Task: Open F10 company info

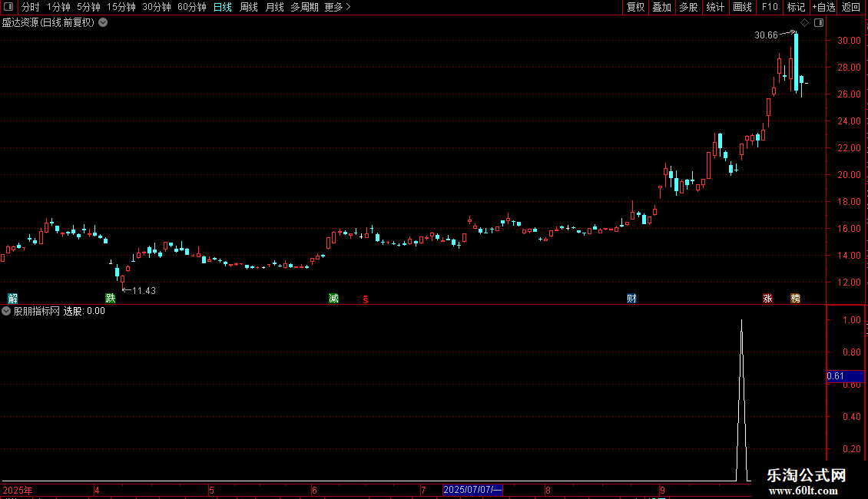Action: click(770, 7)
